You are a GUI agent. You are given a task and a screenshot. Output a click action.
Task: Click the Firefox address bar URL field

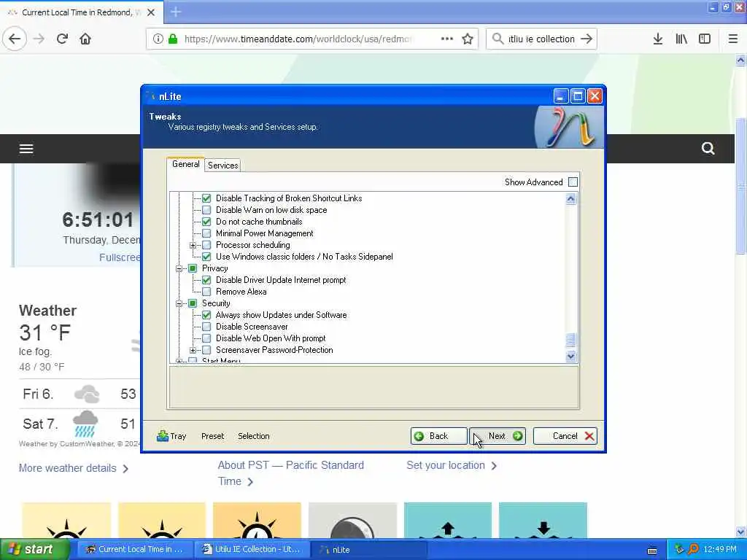pos(298,39)
